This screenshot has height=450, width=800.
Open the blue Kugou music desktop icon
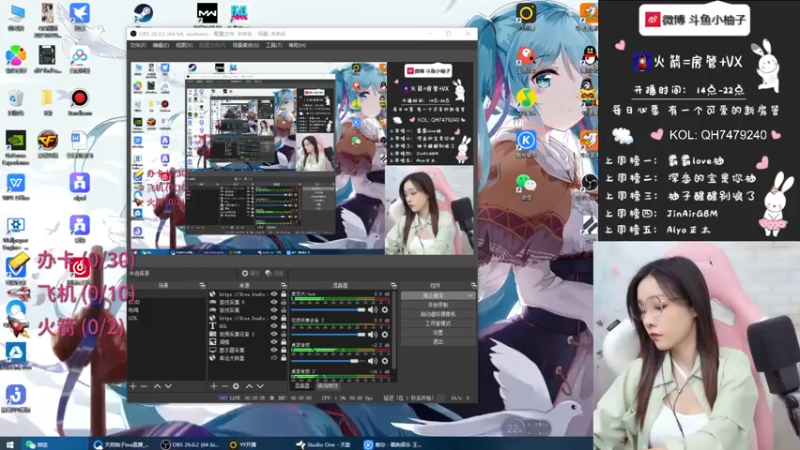526,144
